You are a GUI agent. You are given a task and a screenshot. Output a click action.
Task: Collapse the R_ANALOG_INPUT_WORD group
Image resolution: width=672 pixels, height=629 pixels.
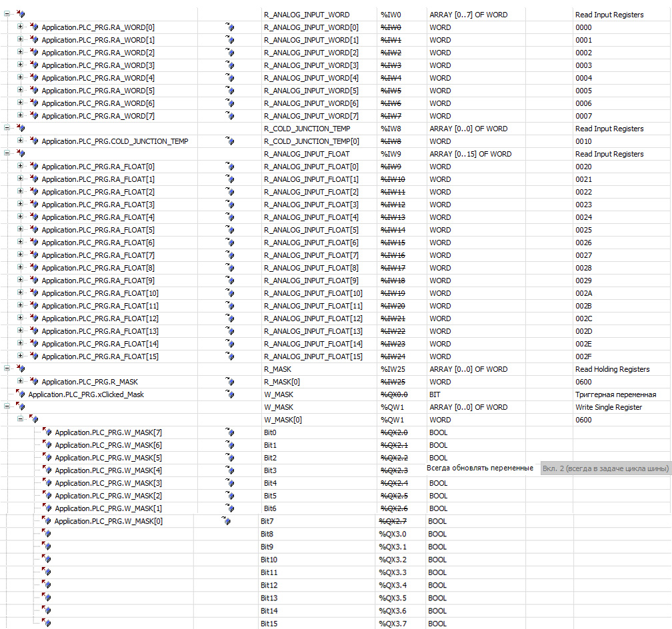click(x=7, y=14)
